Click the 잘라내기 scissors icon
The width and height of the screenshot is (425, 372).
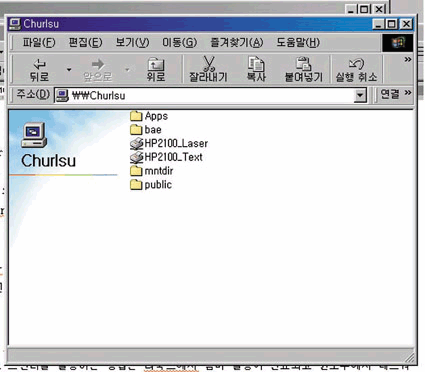[209, 64]
